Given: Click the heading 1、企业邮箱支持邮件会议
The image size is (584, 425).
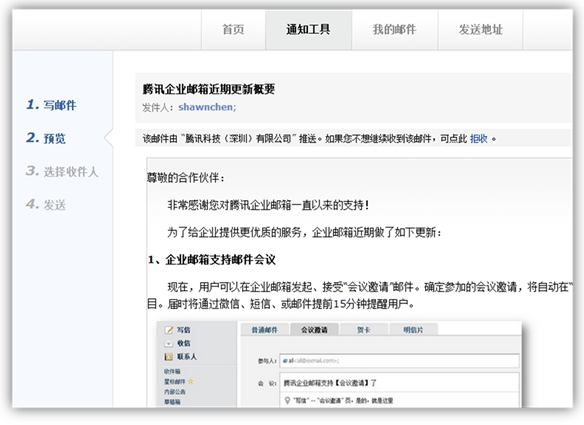Looking at the screenshot, I should 212,260.
